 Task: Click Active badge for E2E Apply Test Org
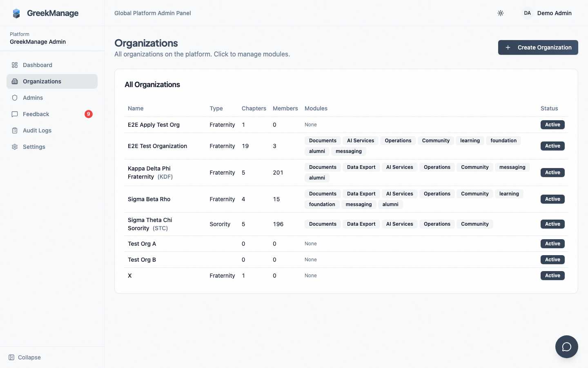[552, 125]
